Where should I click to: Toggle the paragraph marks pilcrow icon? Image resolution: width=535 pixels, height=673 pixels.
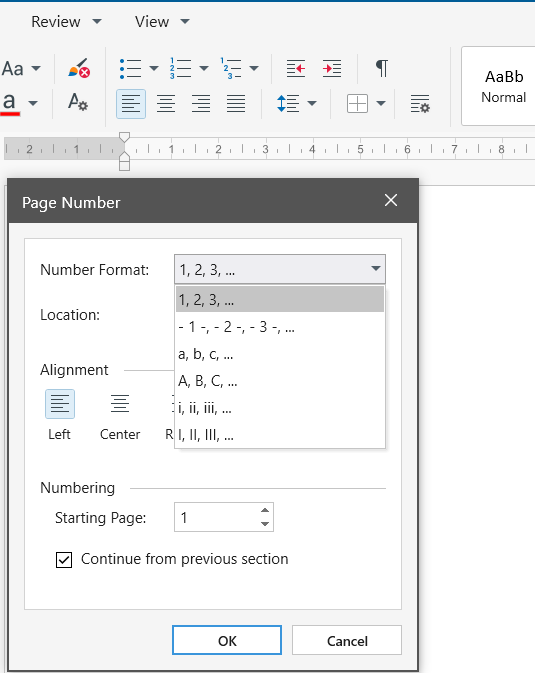pyautogui.click(x=382, y=68)
